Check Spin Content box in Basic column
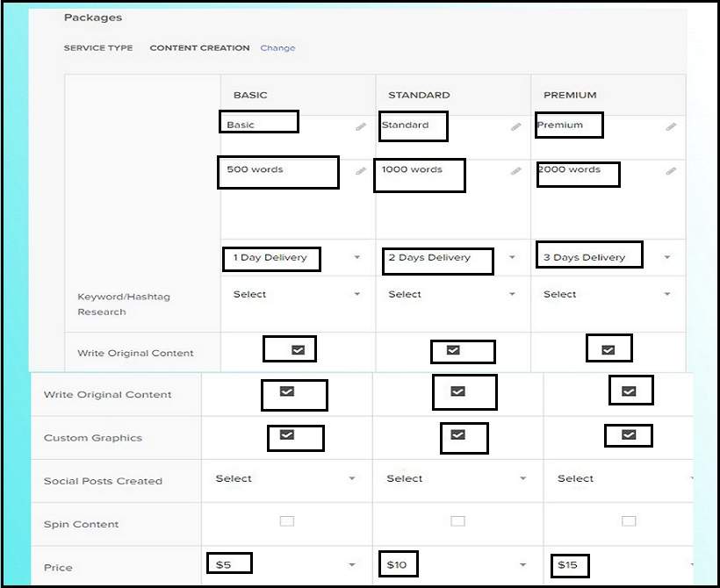 coord(287,521)
